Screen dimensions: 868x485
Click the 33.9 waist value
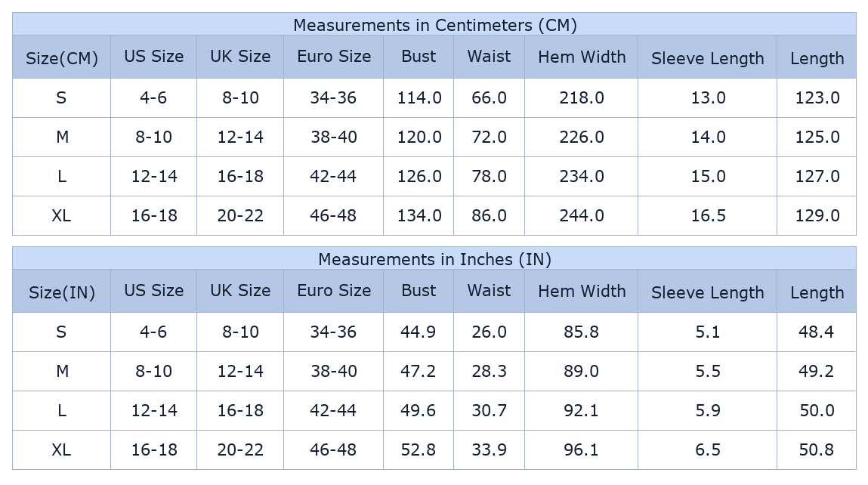pyautogui.click(x=489, y=449)
